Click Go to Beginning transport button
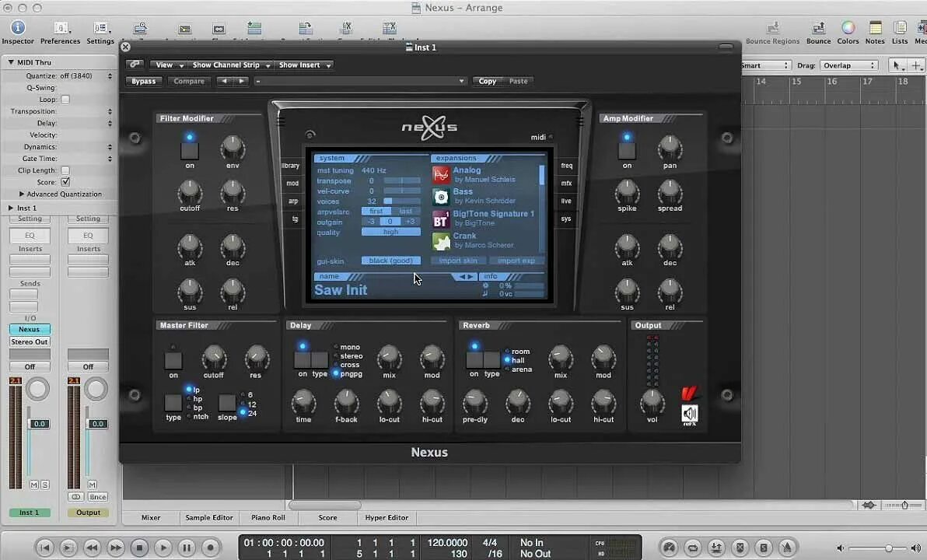The image size is (927, 560). 45,548
